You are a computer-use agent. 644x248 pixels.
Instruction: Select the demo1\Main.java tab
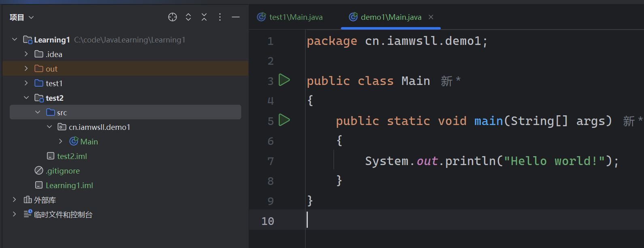pyautogui.click(x=390, y=17)
